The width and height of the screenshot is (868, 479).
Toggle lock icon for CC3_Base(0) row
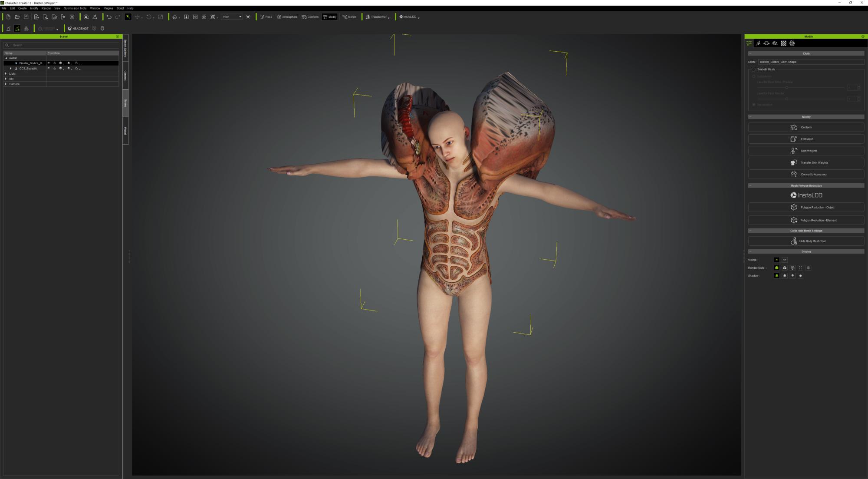point(55,69)
